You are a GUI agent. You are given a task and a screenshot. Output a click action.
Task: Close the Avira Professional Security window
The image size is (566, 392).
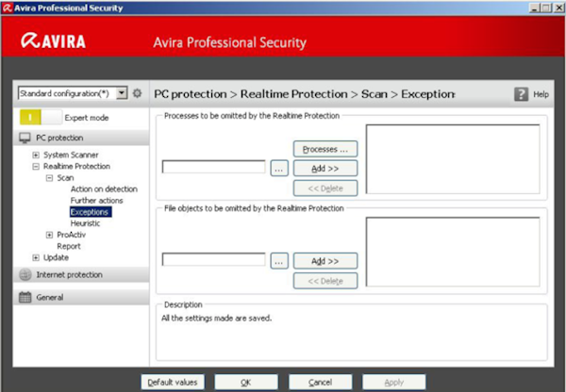(x=558, y=8)
